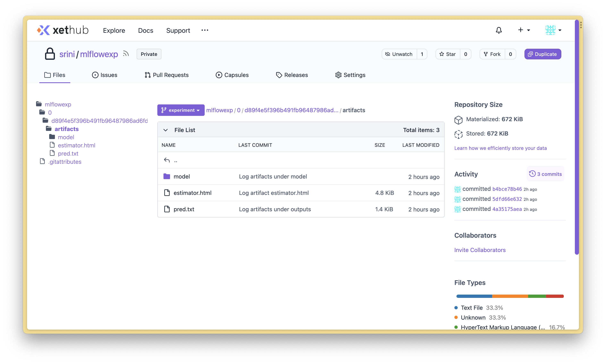This screenshot has width=606, height=364.
Task: Collapse the File List chevron
Action: (x=166, y=130)
